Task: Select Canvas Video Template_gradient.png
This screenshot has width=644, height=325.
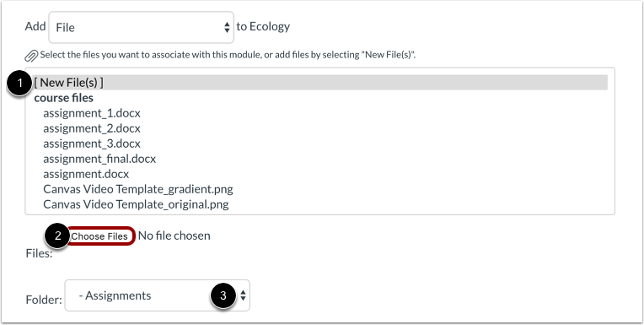Action: [x=138, y=189]
